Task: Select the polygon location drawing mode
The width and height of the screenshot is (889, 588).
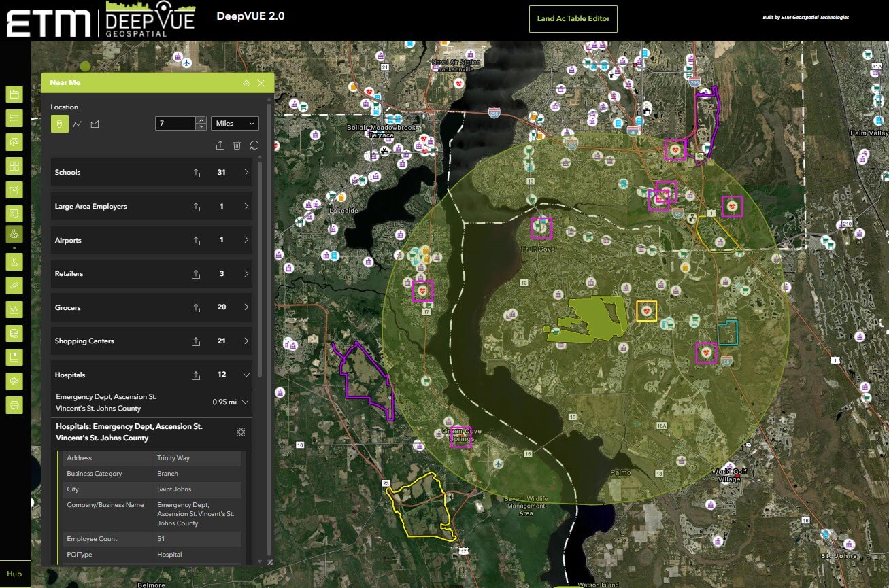Action: coord(95,124)
